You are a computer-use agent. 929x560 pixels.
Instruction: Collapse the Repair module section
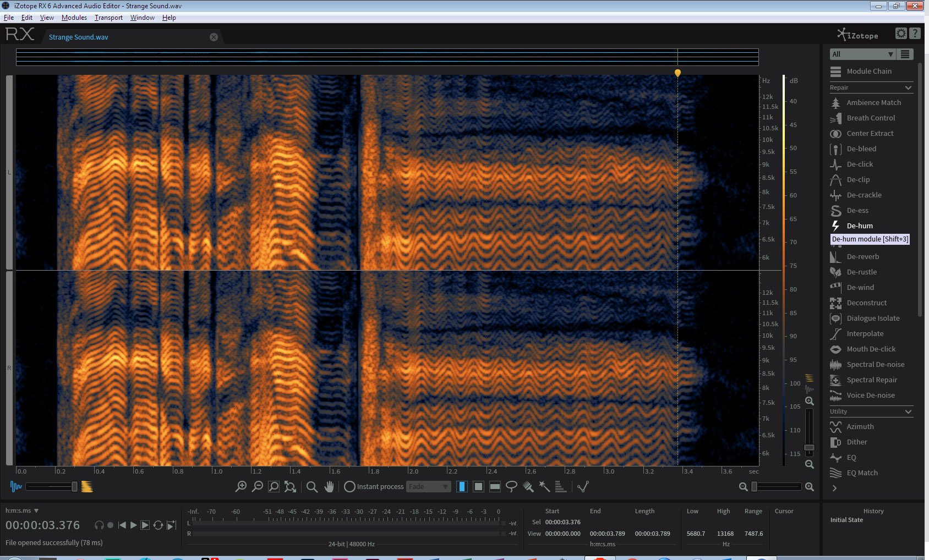[908, 87]
